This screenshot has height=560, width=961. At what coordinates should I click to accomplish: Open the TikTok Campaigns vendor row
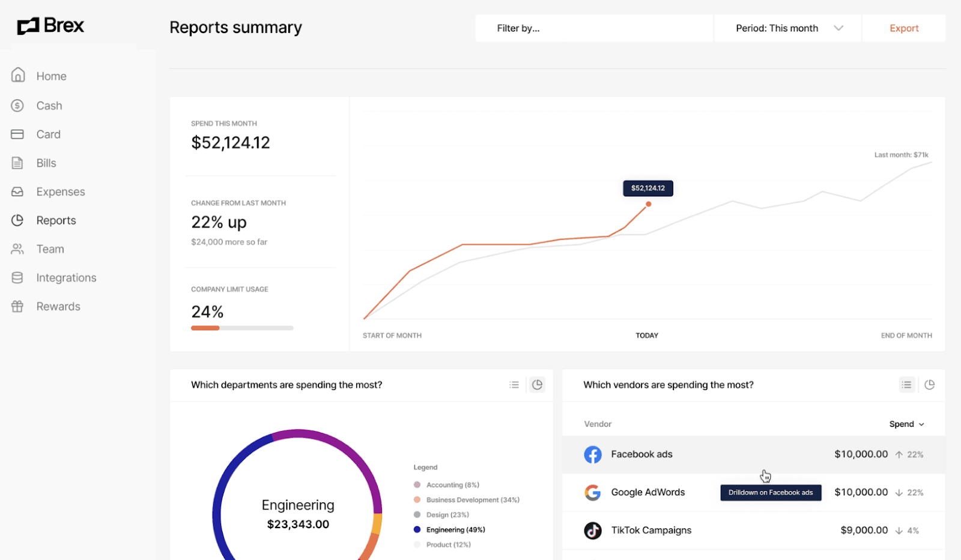pos(753,531)
